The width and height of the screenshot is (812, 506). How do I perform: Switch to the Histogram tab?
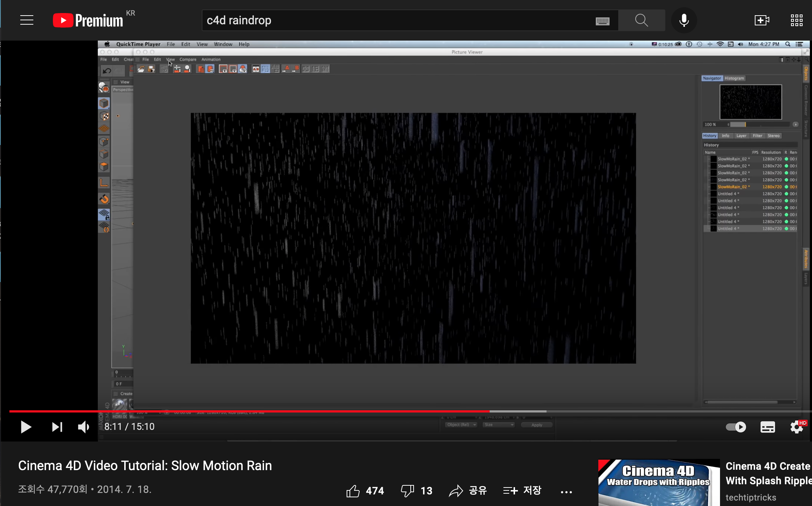(734, 78)
